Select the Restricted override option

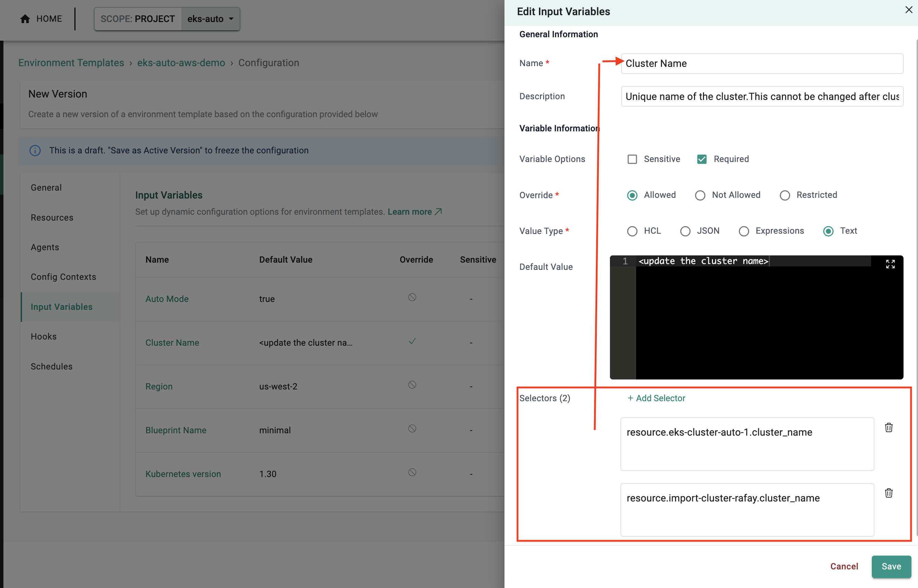point(784,195)
